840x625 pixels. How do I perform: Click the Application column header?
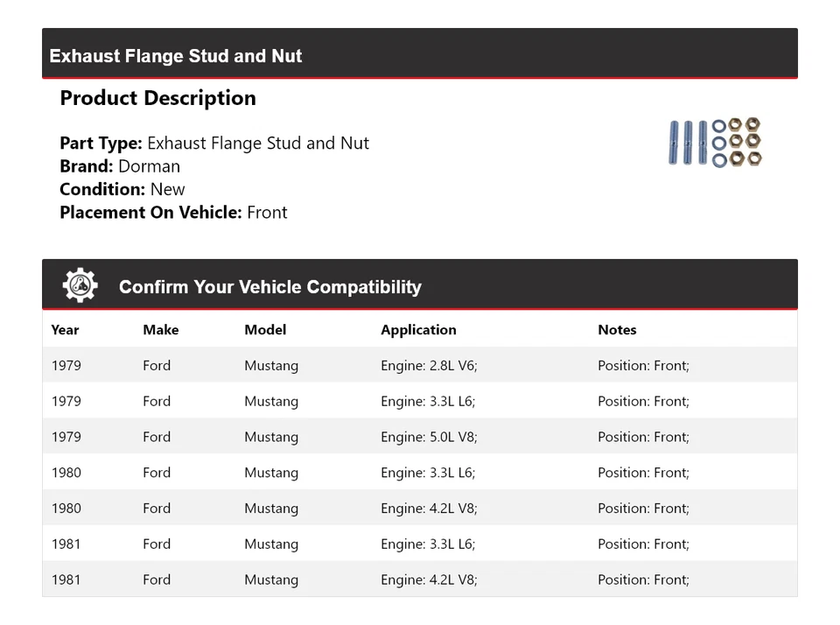coord(418,330)
